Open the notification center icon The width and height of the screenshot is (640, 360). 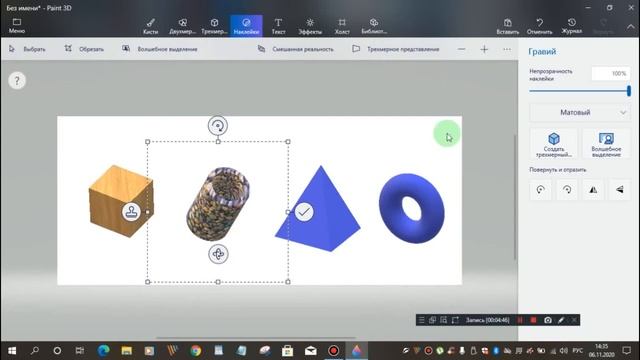click(627, 351)
